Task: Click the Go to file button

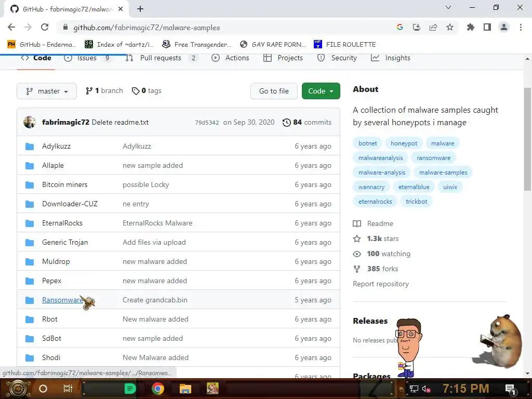Action: [x=274, y=91]
